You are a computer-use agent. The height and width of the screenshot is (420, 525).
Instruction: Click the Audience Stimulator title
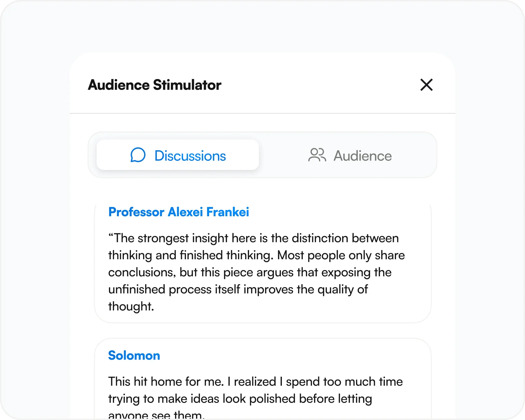click(x=155, y=85)
